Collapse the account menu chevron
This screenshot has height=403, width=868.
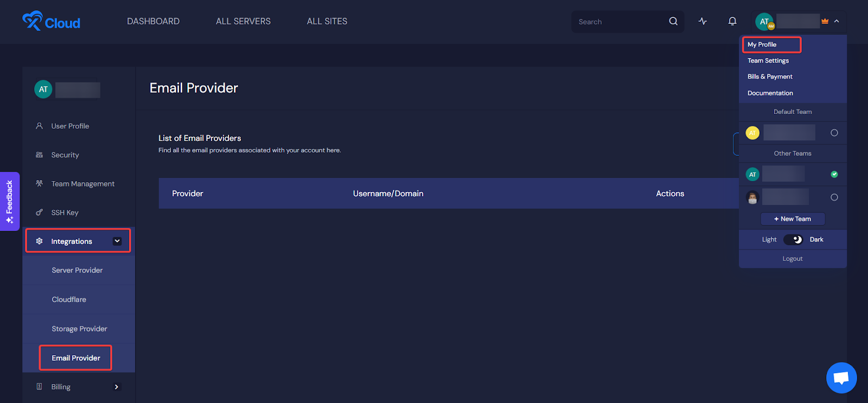click(837, 21)
